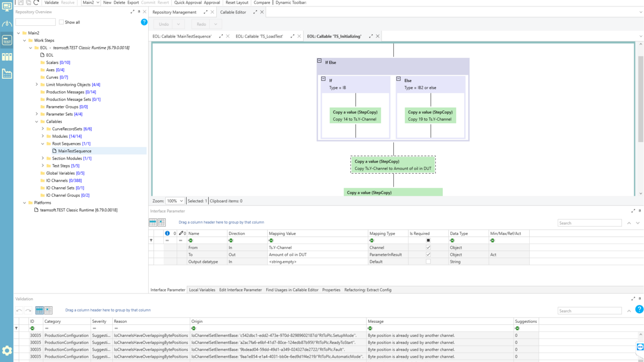Switch to the Local Variables tab
This screenshot has width=644, height=362.
[202, 290]
